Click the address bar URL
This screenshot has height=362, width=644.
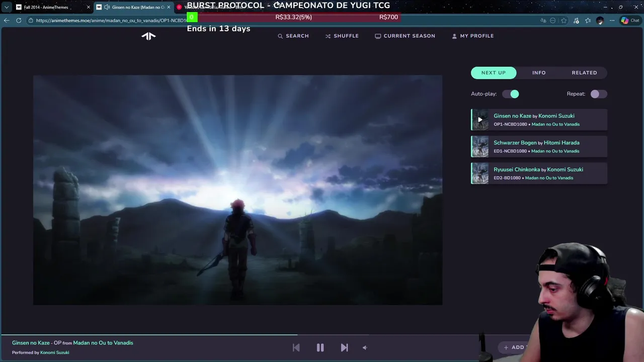click(111, 21)
